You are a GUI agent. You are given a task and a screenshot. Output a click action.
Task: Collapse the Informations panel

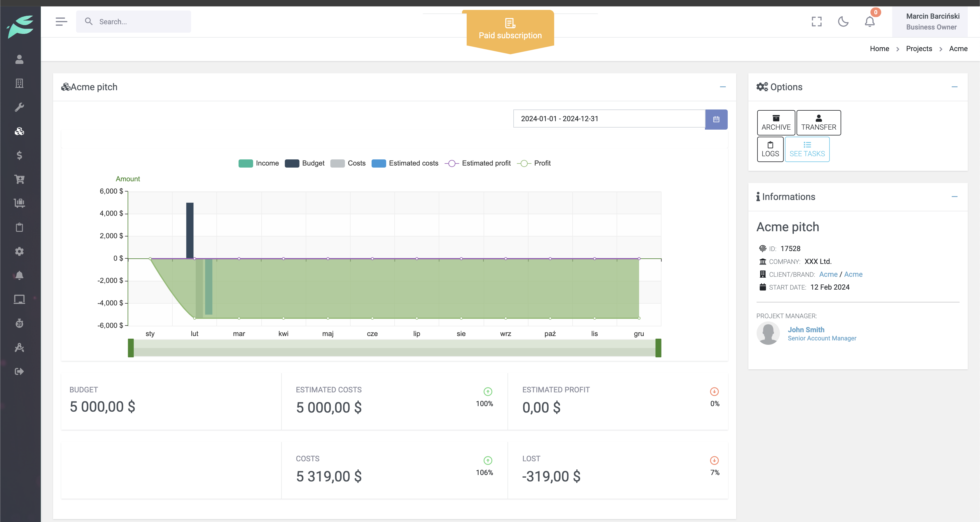955,196
